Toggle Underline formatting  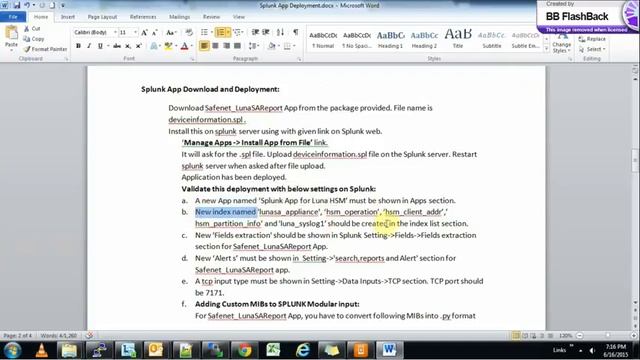[100, 46]
